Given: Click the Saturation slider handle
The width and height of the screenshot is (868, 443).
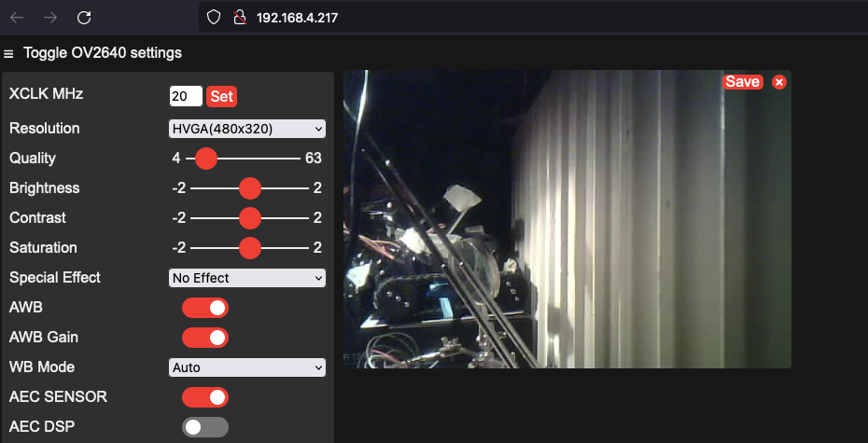Looking at the screenshot, I should tap(249, 248).
